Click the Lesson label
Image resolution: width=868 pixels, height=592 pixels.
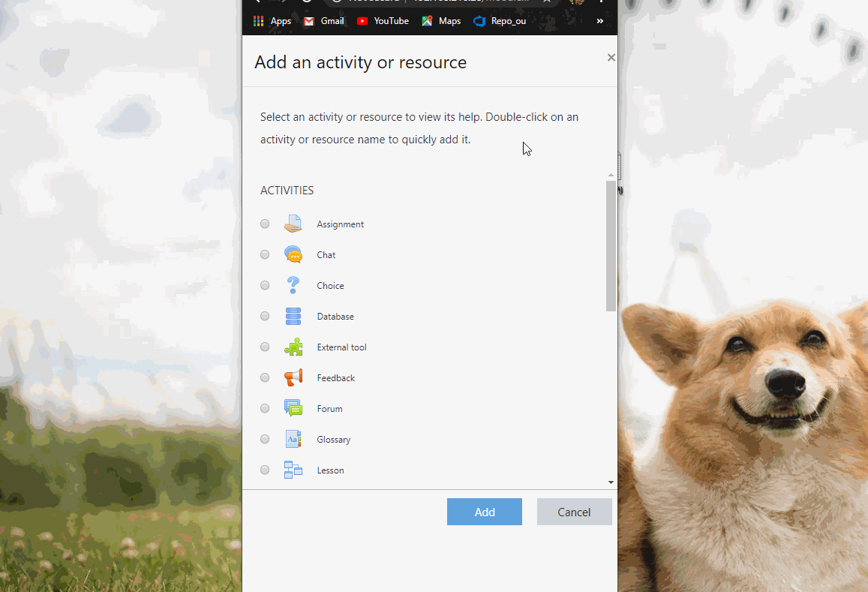click(330, 470)
